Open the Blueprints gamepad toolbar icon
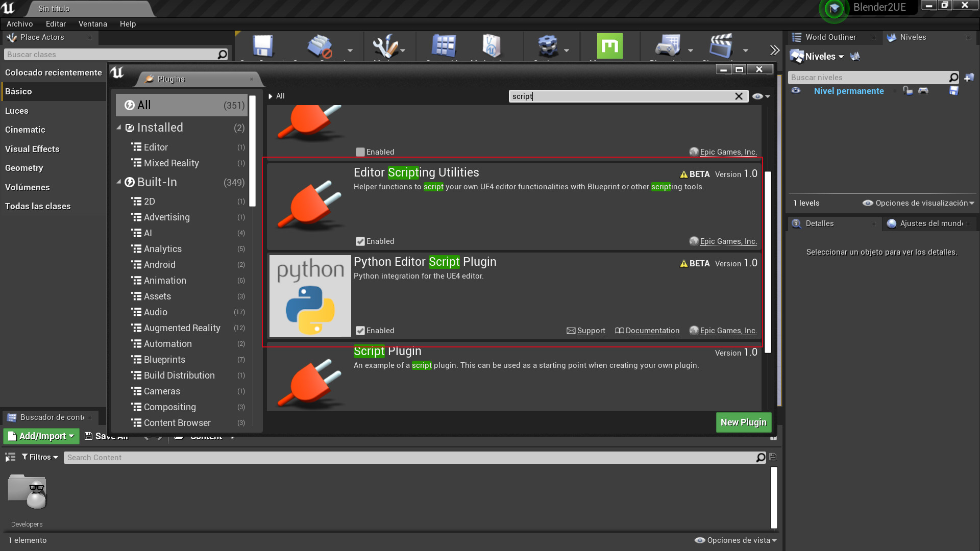980x551 pixels. [668, 46]
